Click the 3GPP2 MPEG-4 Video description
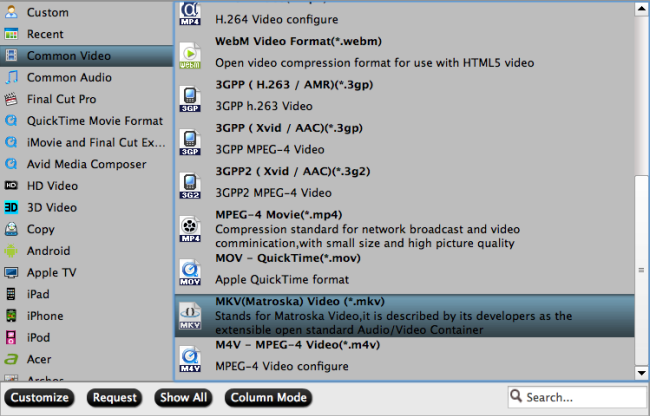The height and width of the screenshot is (416, 650). point(274,193)
